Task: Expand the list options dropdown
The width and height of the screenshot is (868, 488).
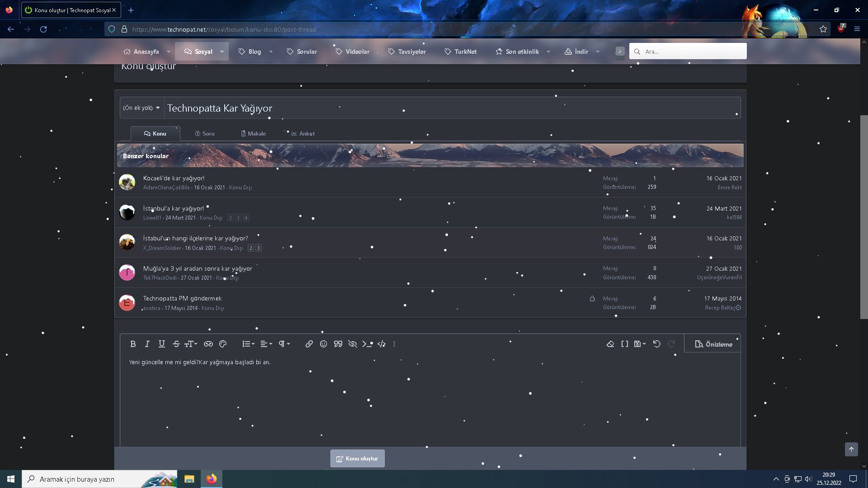Action: pos(248,344)
